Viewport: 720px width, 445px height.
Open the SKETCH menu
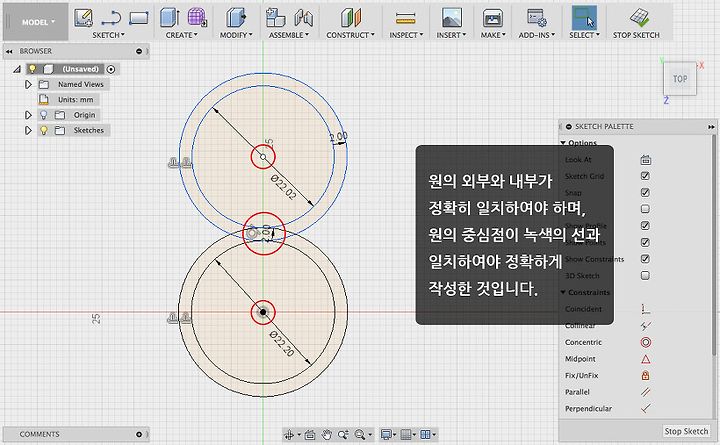point(108,35)
